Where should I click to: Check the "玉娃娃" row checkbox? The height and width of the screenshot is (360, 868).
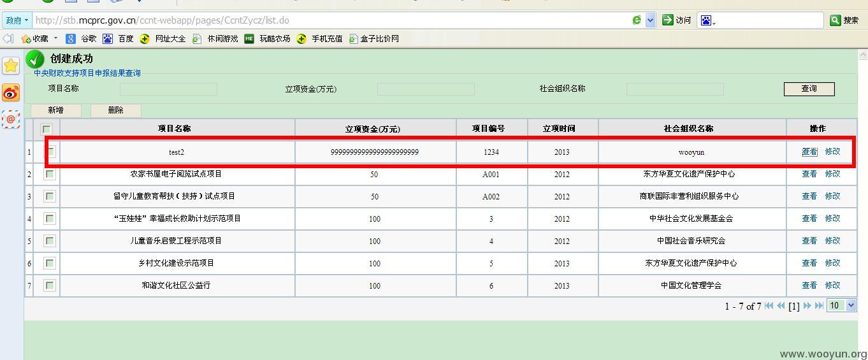click(x=50, y=219)
